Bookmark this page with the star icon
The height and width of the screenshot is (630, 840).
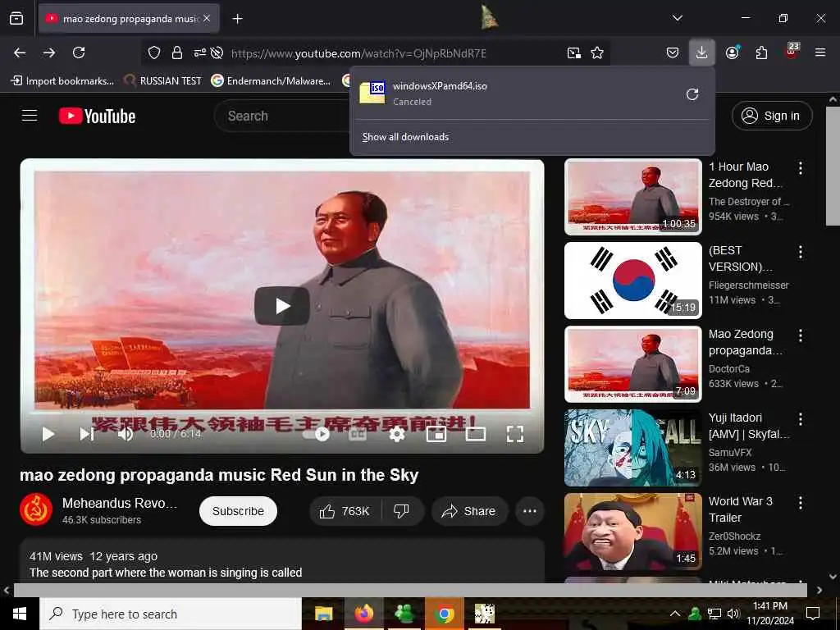tap(597, 52)
